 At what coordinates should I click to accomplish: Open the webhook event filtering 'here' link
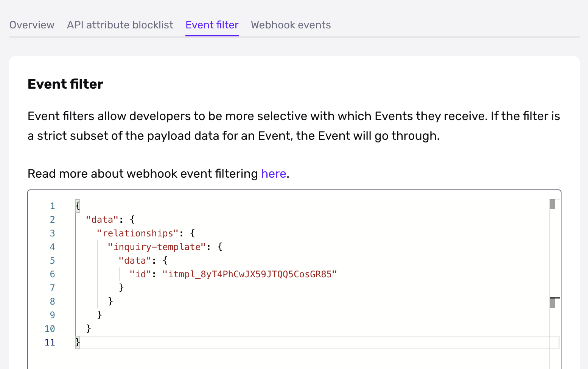click(274, 174)
